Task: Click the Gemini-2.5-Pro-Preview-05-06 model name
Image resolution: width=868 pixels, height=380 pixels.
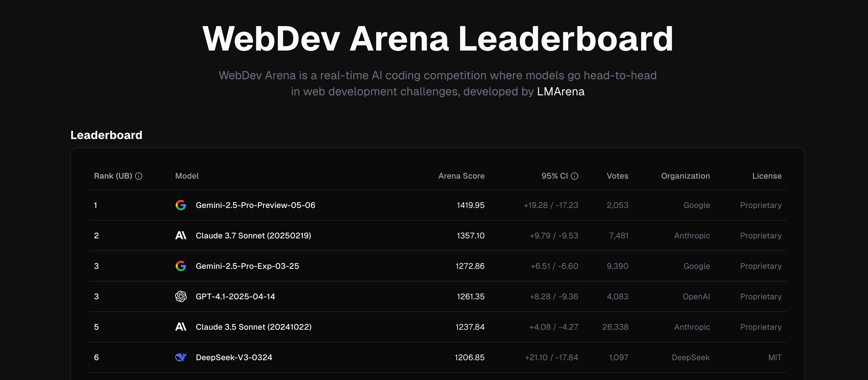Action: [255, 205]
